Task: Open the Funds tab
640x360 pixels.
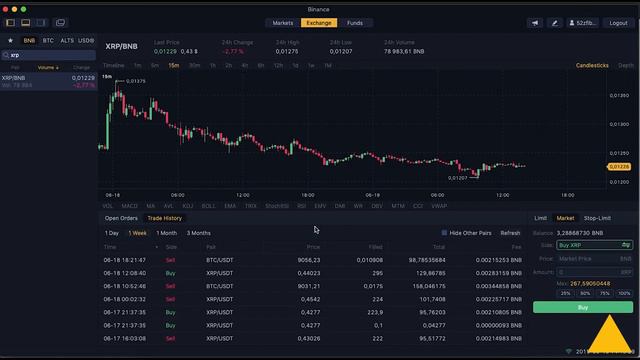Action: pos(355,23)
